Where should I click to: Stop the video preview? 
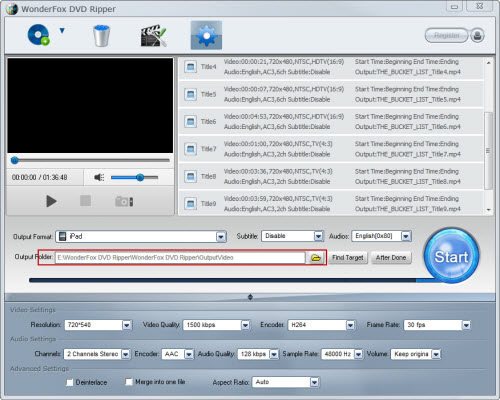pos(85,201)
